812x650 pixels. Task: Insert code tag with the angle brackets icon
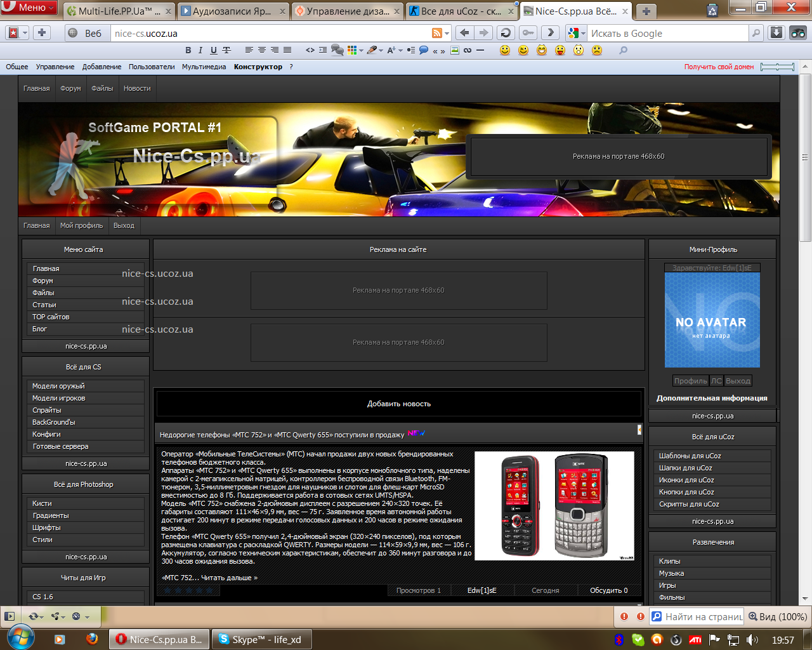(x=310, y=50)
